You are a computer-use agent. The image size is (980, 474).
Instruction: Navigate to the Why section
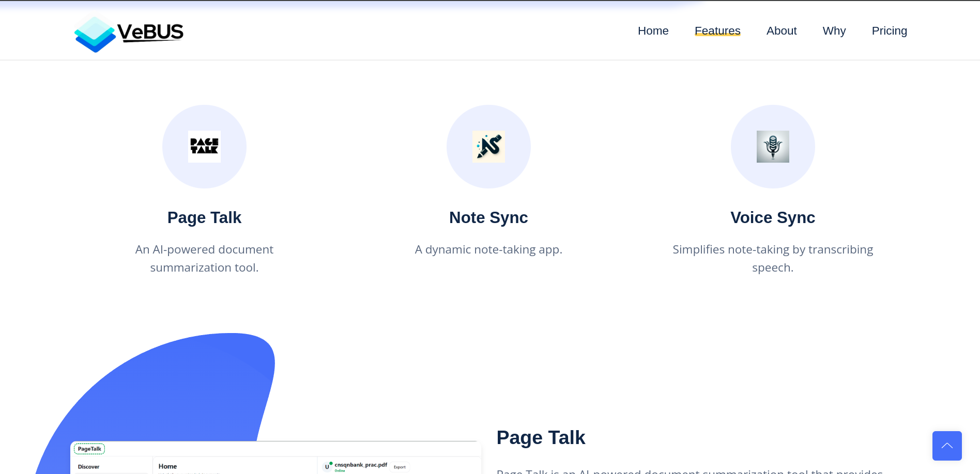[x=834, y=31]
